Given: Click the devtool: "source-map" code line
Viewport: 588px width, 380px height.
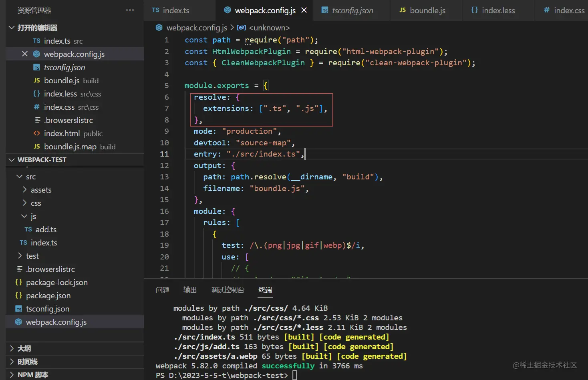Looking at the screenshot, I should click(244, 143).
